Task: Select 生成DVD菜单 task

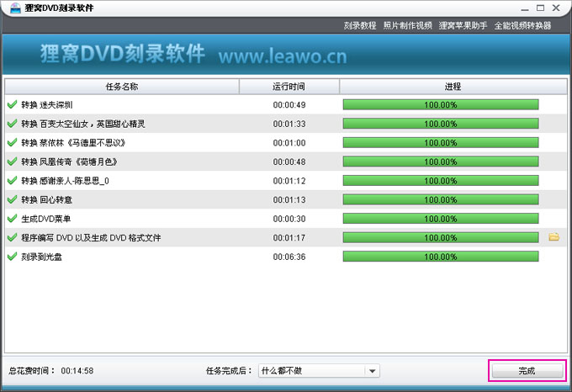Action: click(286, 219)
